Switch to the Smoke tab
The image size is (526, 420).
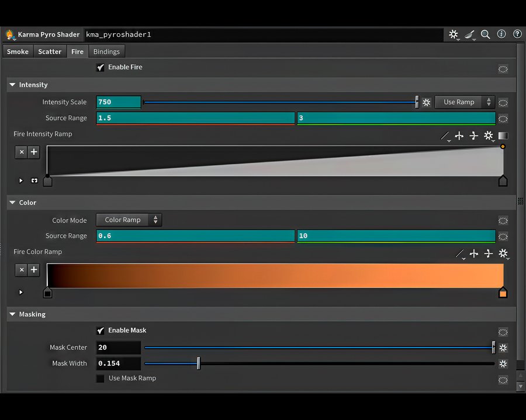(x=18, y=52)
